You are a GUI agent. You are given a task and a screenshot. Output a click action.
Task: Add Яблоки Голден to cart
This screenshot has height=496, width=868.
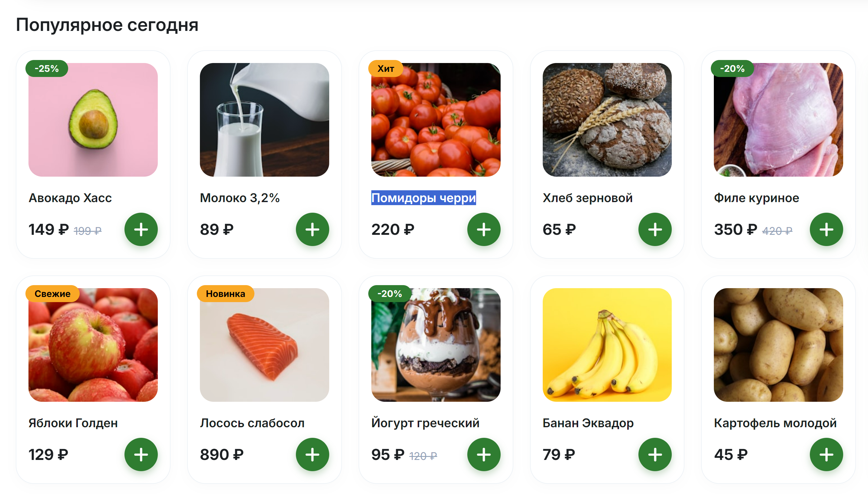(x=141, y=454)
